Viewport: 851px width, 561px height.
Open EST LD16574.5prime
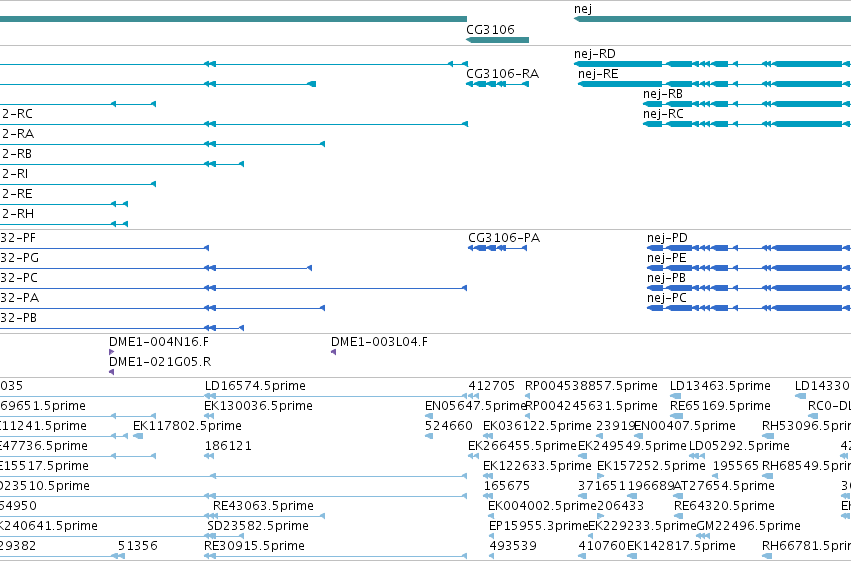click(255, 386)
